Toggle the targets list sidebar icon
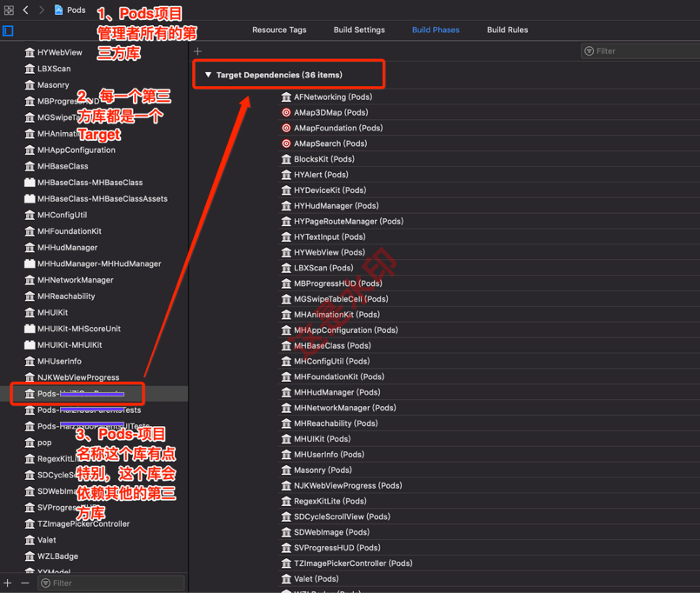 [8, 30]
